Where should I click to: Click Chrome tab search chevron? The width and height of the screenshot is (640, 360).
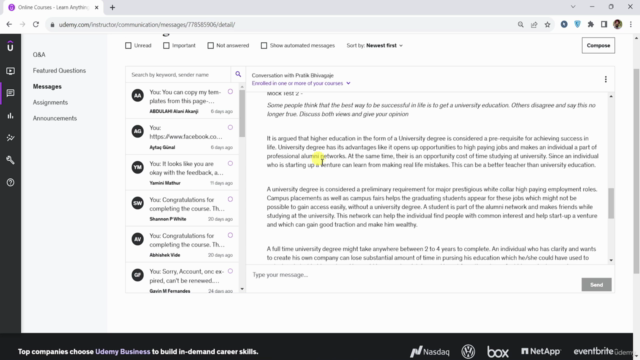(x=573, y=7)
